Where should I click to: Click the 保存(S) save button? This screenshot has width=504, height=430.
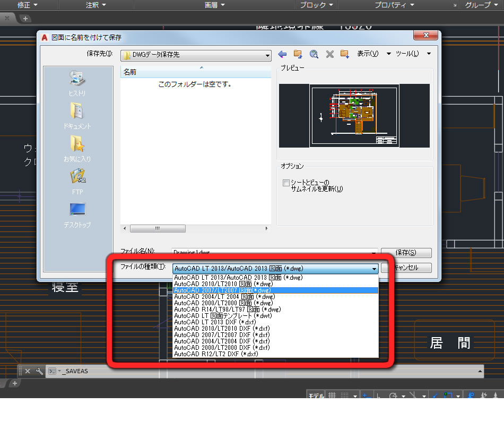406,253
